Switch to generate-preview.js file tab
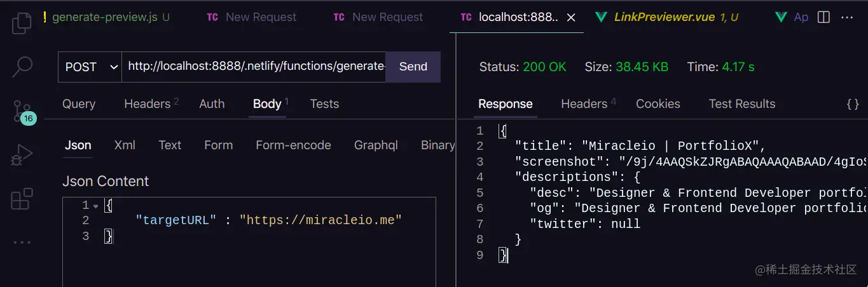 pyautogui.click(x=104, y=17)
